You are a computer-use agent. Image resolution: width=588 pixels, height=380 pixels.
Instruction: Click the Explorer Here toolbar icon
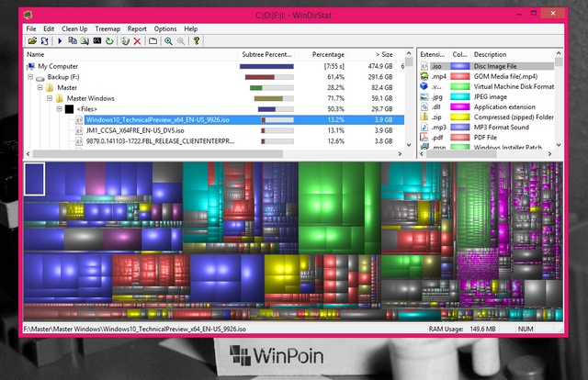click(x=85, y=41)
